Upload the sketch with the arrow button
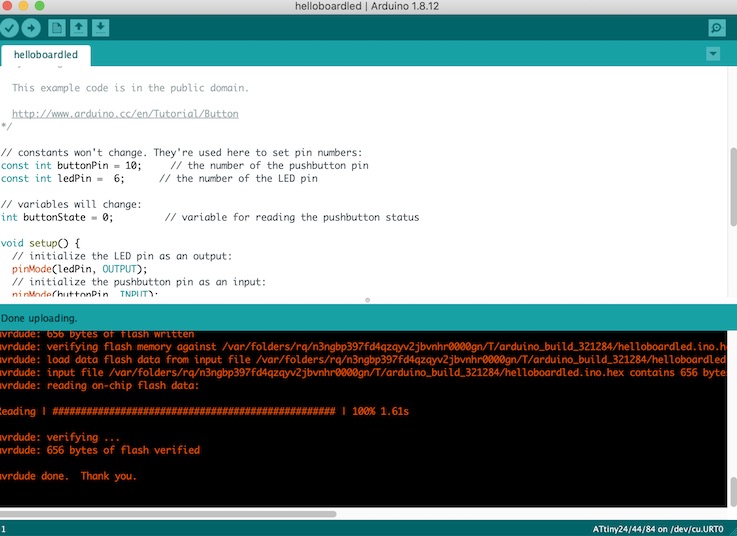737x536 pixels. (x=31, y=28)
